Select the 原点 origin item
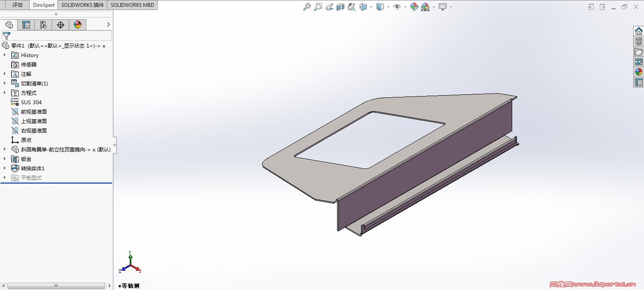 (x=21, y=140)
